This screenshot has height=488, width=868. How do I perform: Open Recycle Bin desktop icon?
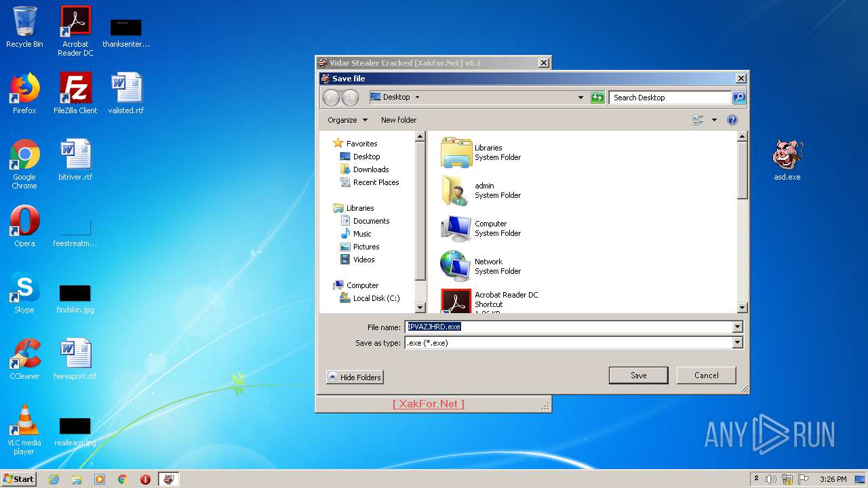coord(24,27)
